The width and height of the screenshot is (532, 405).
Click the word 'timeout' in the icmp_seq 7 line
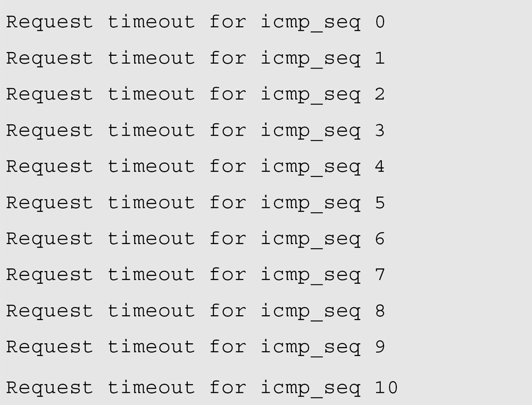(x=151, y=274)
